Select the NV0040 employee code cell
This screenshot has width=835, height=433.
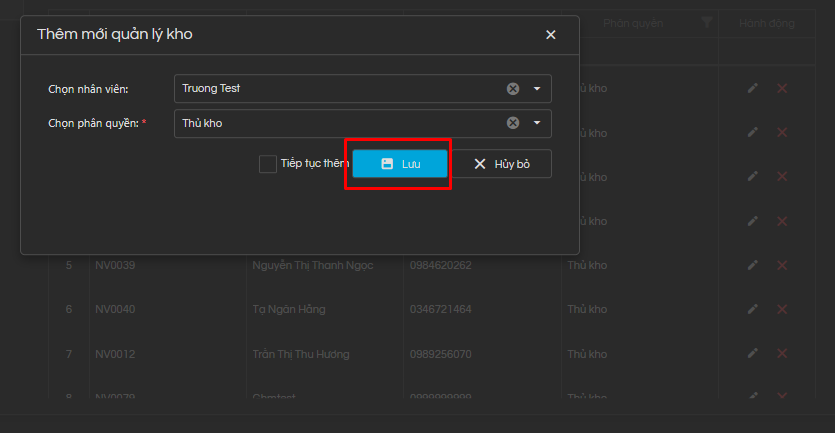point(115,310)
